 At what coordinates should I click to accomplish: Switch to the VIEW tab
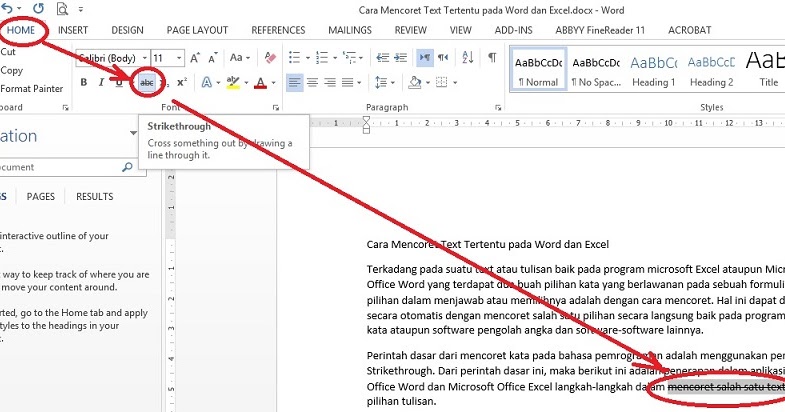pyautogui.click(x=461, y=30)
